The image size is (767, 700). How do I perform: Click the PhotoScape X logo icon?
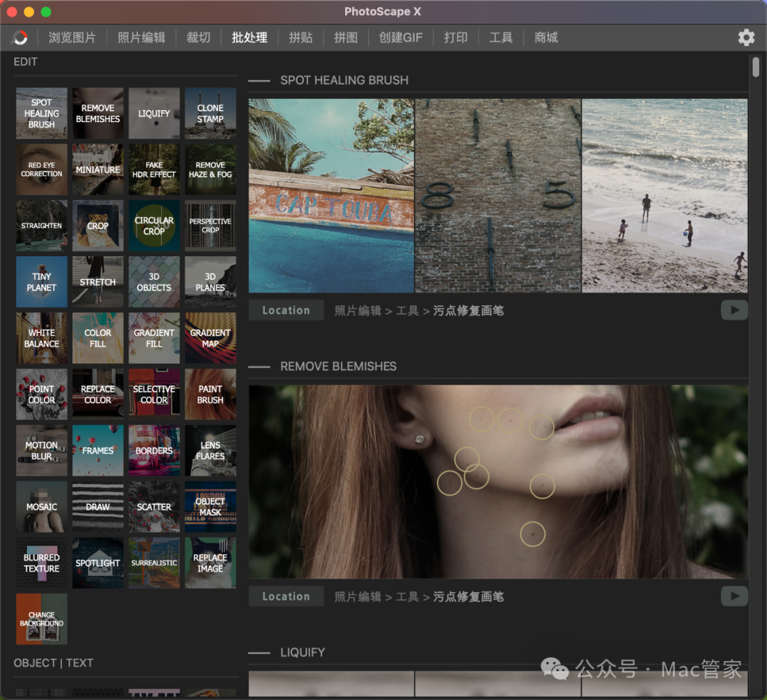coord(21,38)
